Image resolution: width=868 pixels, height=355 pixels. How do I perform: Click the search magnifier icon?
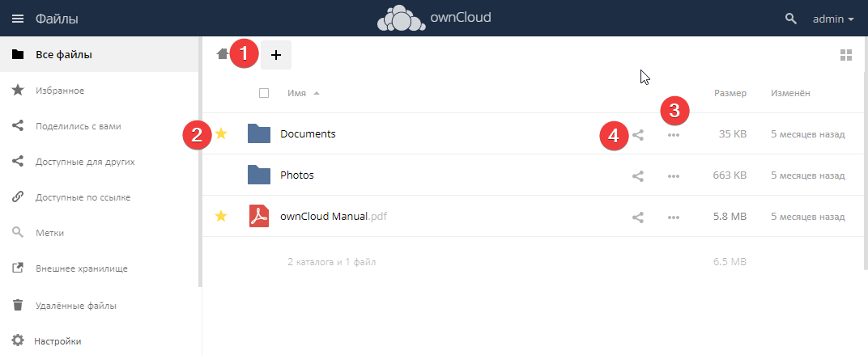click(791, 19)
